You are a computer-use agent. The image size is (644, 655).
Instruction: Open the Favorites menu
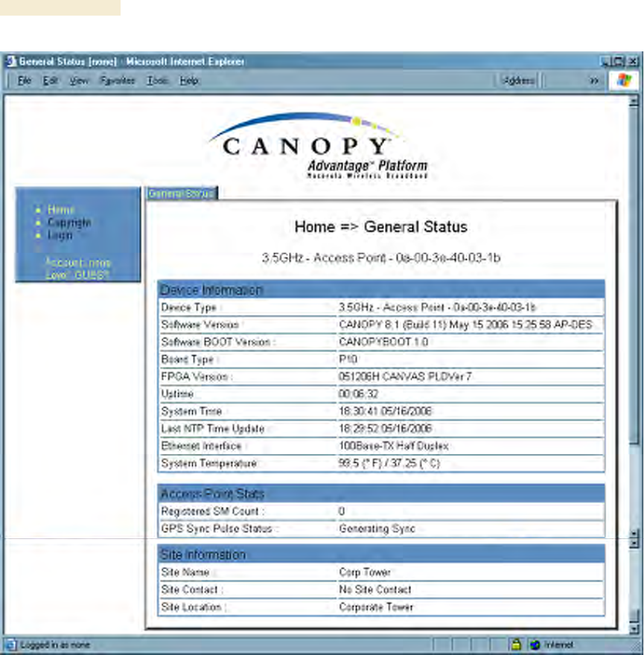coord(118,80)
